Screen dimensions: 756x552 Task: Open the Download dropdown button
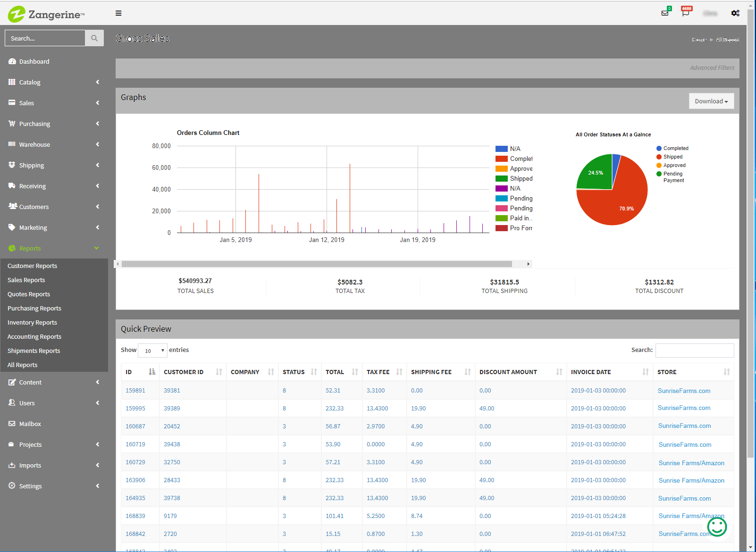(711, 101)
